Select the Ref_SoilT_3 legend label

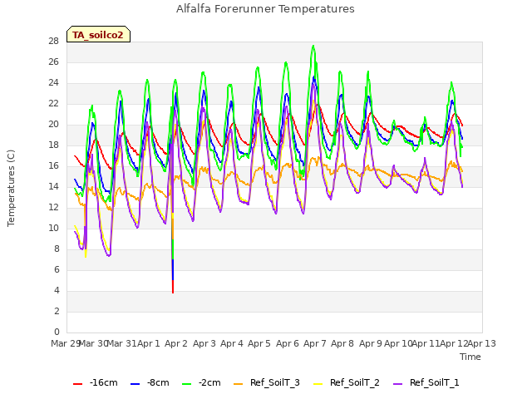click(275, 382)
